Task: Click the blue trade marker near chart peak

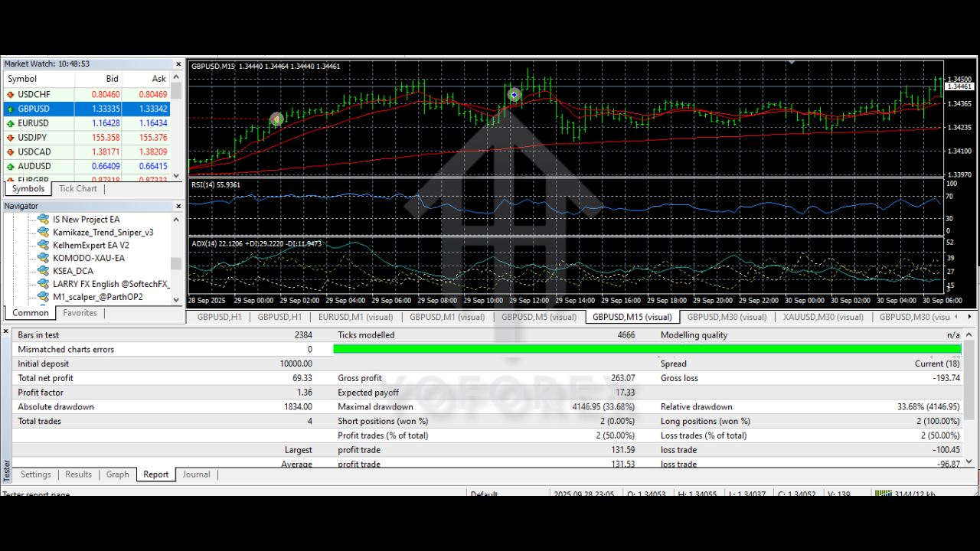Action: (514, 95)
